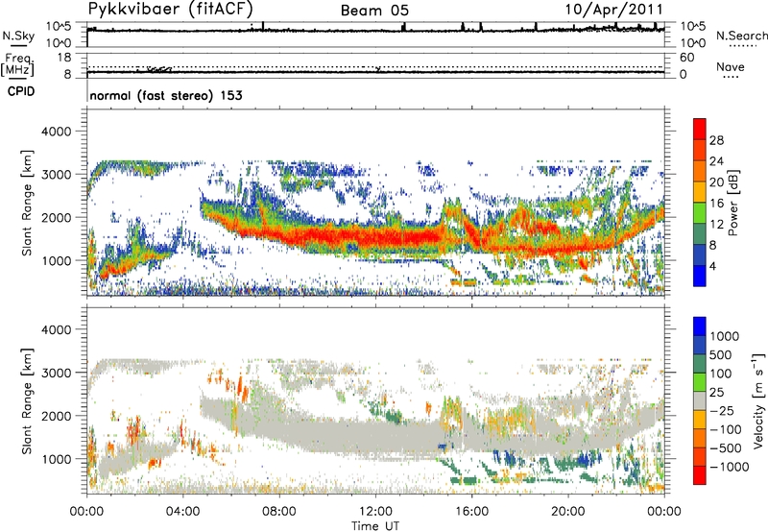Click the Time UT axis title
The height and width of the screenshot is (532, 768).
pyautogui.click(x=375, y=526)
